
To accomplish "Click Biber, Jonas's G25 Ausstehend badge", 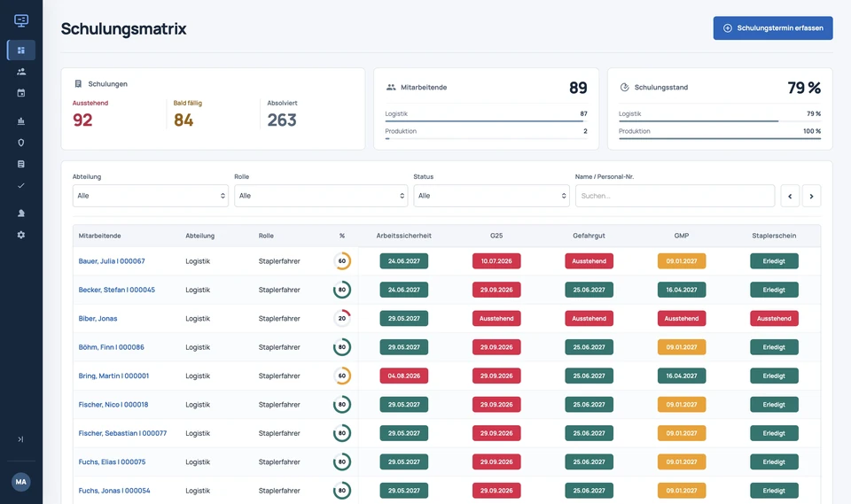I will coord(496,319).
